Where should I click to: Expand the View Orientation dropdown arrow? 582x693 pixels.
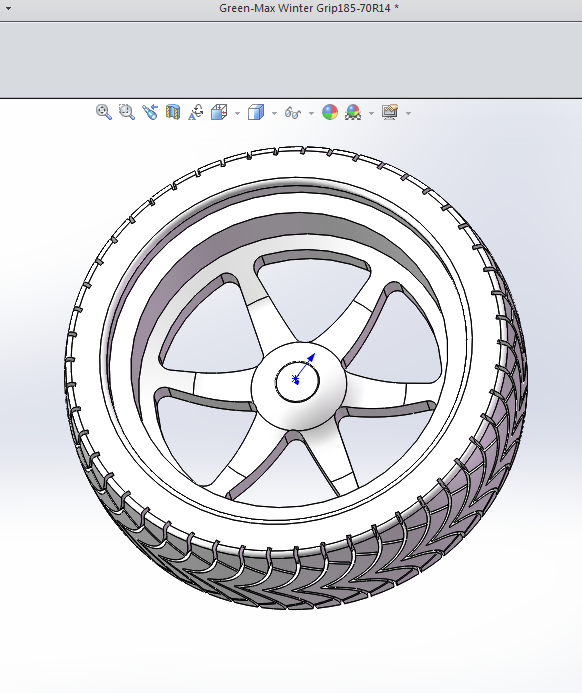[237, 114]
